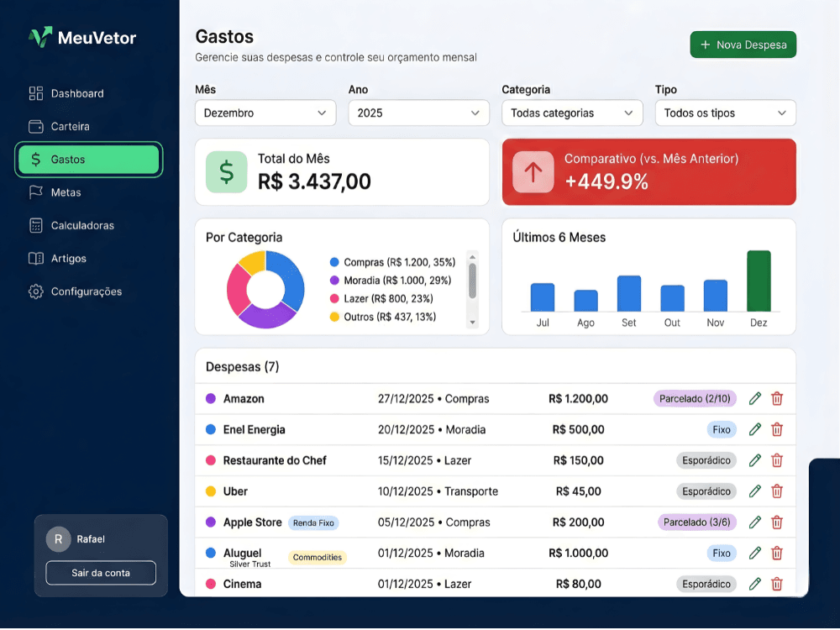Click the trash icon on the Uber expense
The width and height of the screenshot is (840, 630).
(776, 491)
